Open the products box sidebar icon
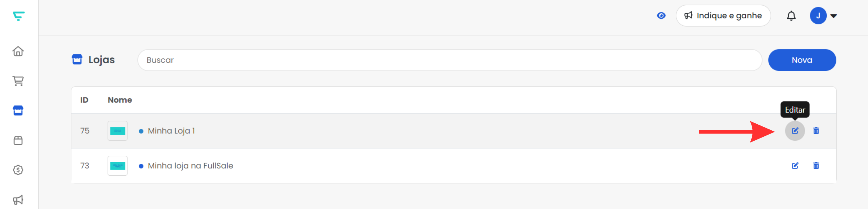868x209 pixels. pos(18,140)
